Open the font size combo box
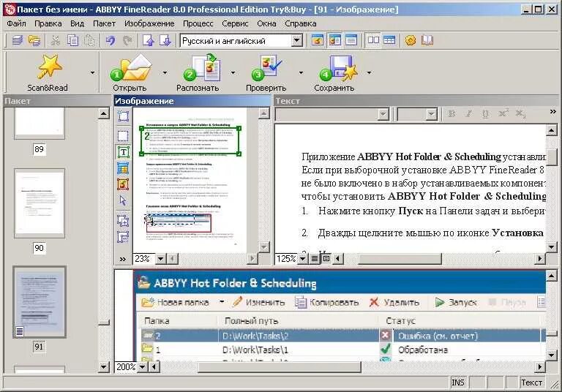Viewport: 562px width, 392px height. 417,114
